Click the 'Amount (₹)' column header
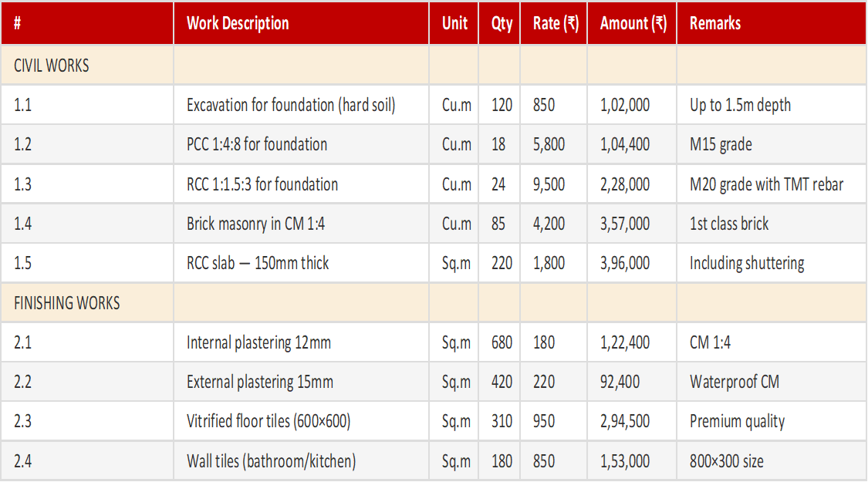Image resolution: width=868 pixels, height=482 pixels. [x=633, y=23]
